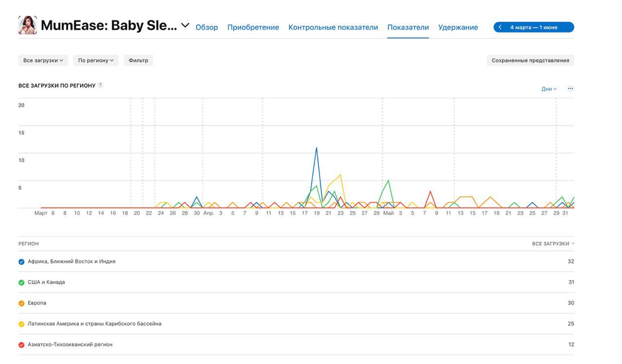The height and width of the screenshot is (364, 622).
Task: Toggle the Европа series checkbox
Action: pos(21,303)
